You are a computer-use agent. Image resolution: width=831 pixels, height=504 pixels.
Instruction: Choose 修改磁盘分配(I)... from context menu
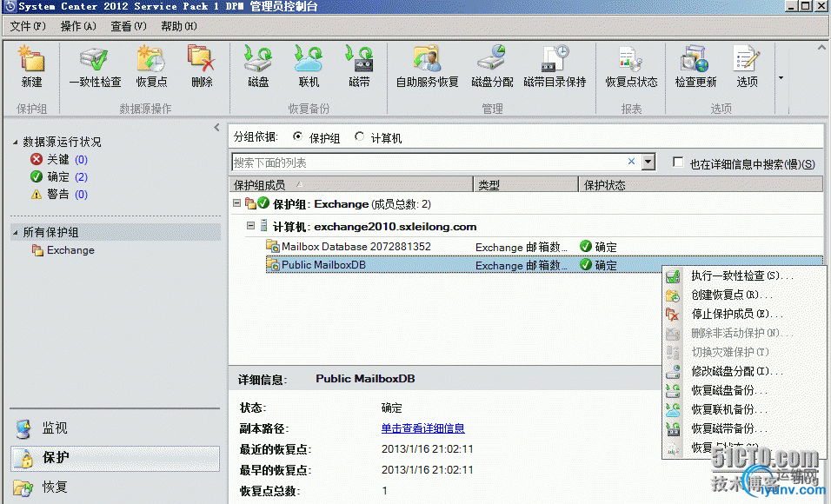[x=743, y=372]
